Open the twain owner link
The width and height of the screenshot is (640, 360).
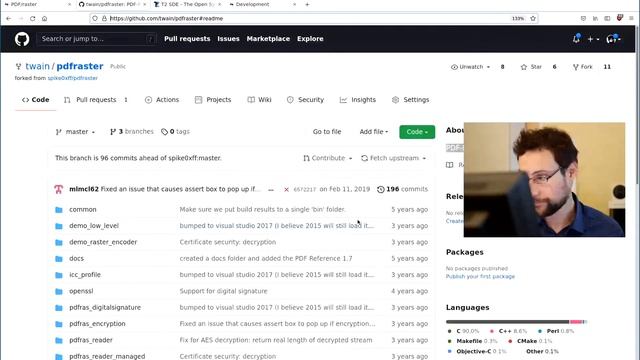click(37, 66)
